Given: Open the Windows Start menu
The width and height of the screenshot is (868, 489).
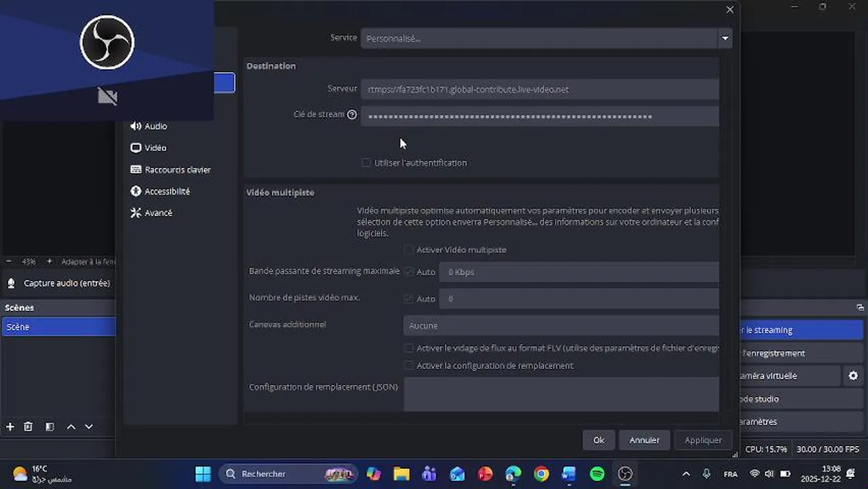Looking at the screenshot, I should pyautogui.click(x=202, y=473).
